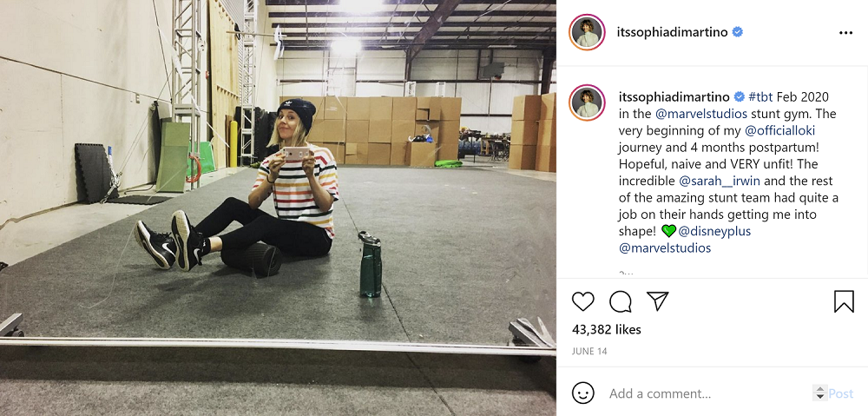Viewport: 868px width, 416px height.
Task: Open header username itssophiadimartino
Action: [x=672, y=33]
